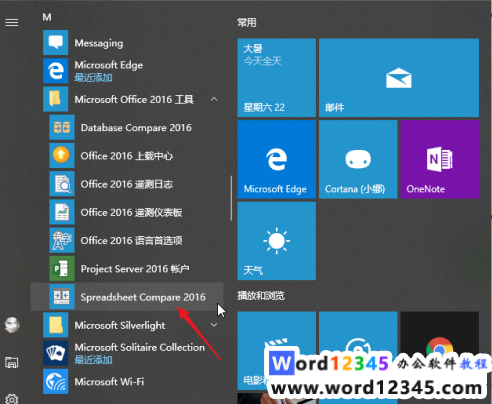Image resolution: width=492 pixels, height=404 pixels.
Task: Open the 大暑 calendar tile
Action: (x=277, y=78)
